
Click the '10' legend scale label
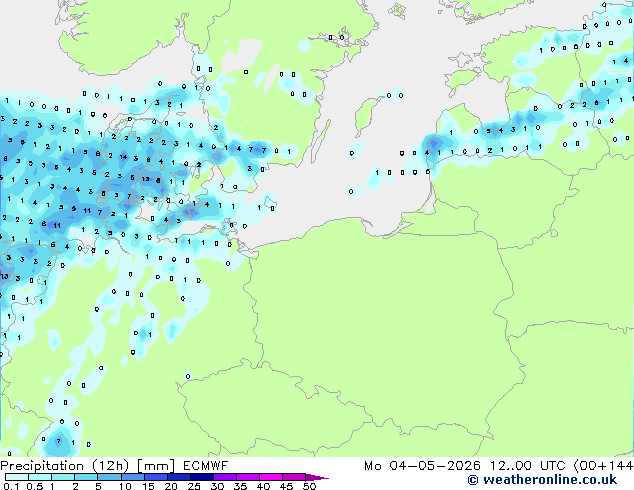click(125, 486)
